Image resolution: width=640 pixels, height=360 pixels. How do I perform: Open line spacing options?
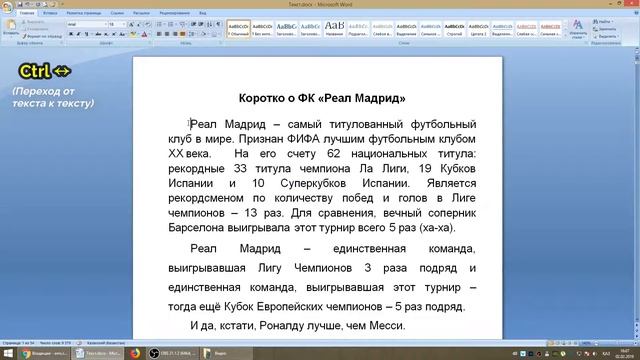[x=192, y=34]
